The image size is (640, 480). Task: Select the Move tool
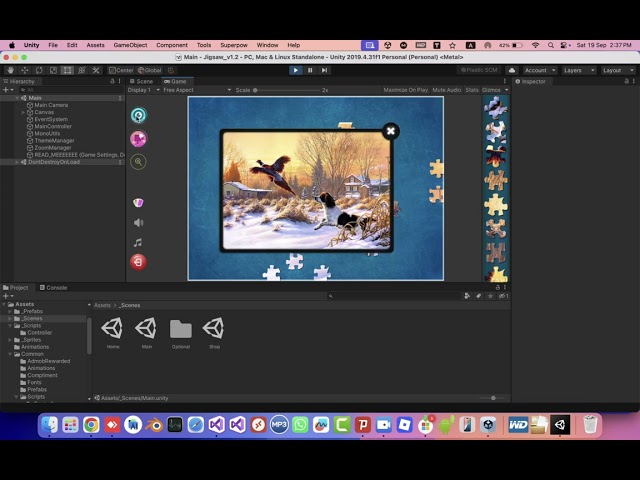[x=25, y=70]
